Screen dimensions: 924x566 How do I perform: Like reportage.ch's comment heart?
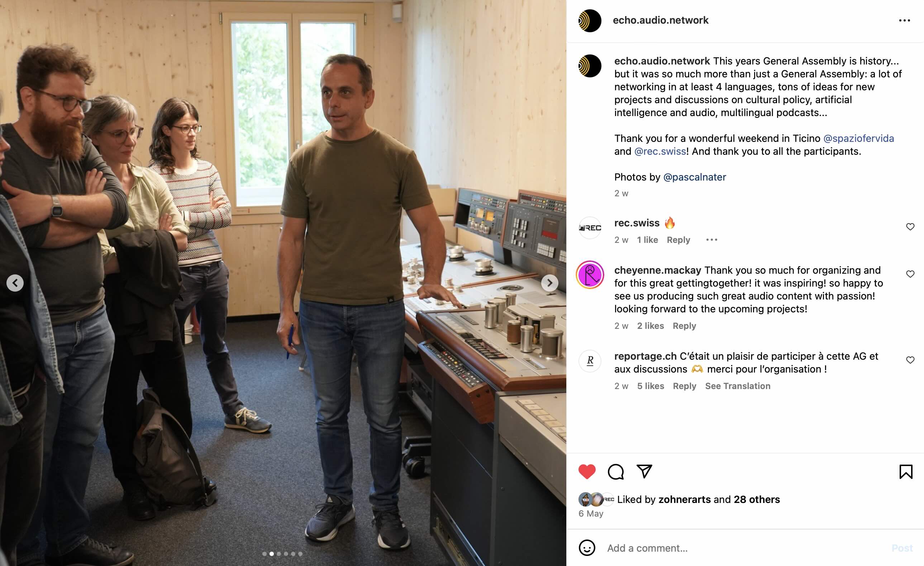(910, 360)
